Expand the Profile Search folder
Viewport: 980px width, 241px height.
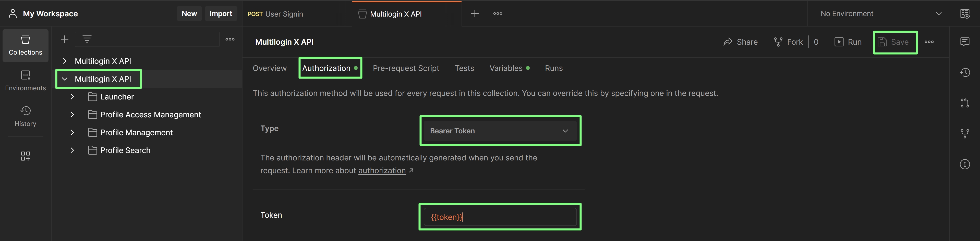tap(72, 150)
